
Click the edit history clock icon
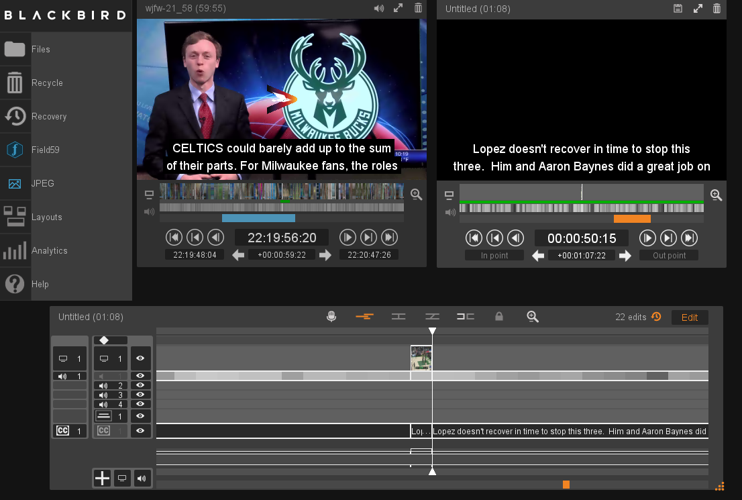656,317
